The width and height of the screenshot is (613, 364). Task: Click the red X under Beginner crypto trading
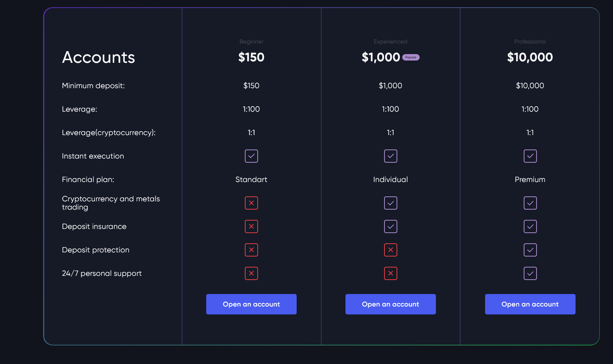[251, 203]
